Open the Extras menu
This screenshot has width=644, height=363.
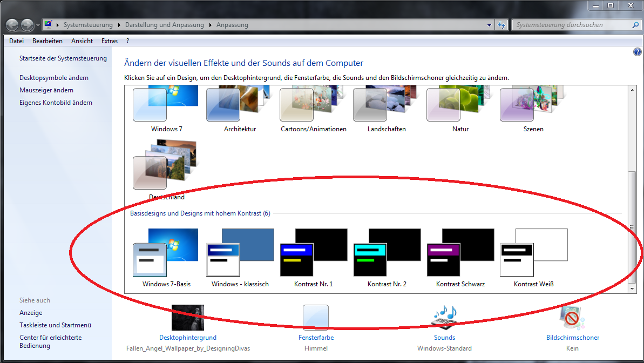109,41
